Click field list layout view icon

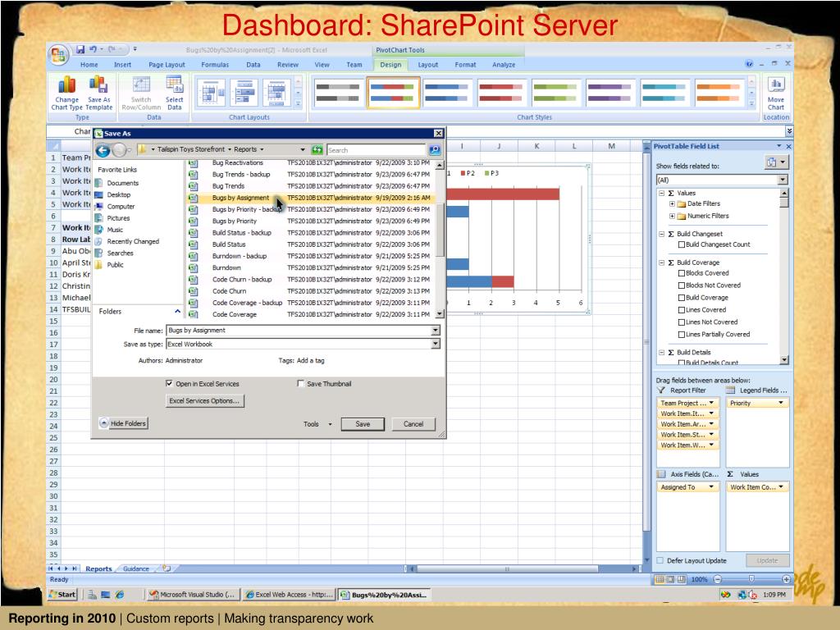coord(776,162)
